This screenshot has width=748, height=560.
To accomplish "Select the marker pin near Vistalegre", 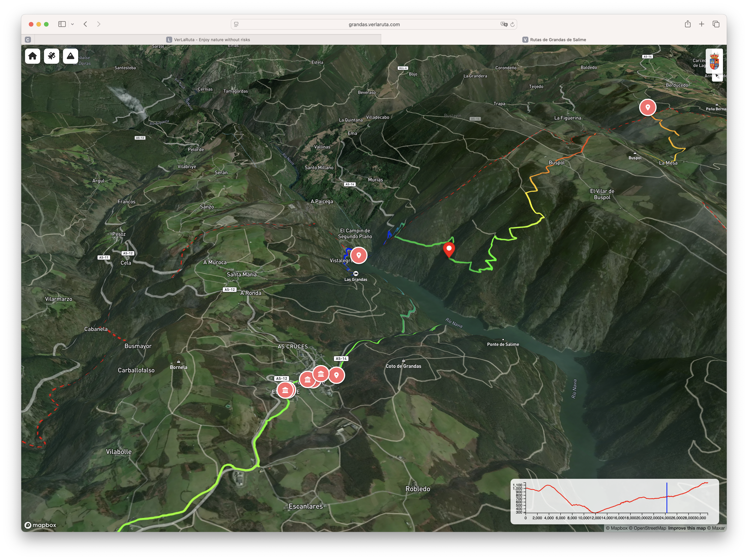I will [x=359, y=255].
